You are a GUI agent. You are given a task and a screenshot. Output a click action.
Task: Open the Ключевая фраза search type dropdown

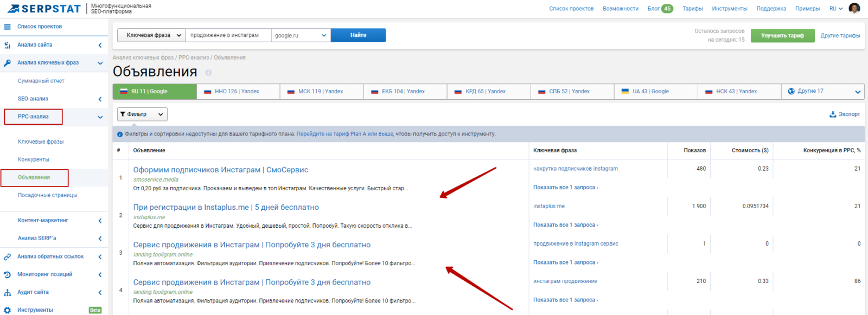(x=151, y=35)
